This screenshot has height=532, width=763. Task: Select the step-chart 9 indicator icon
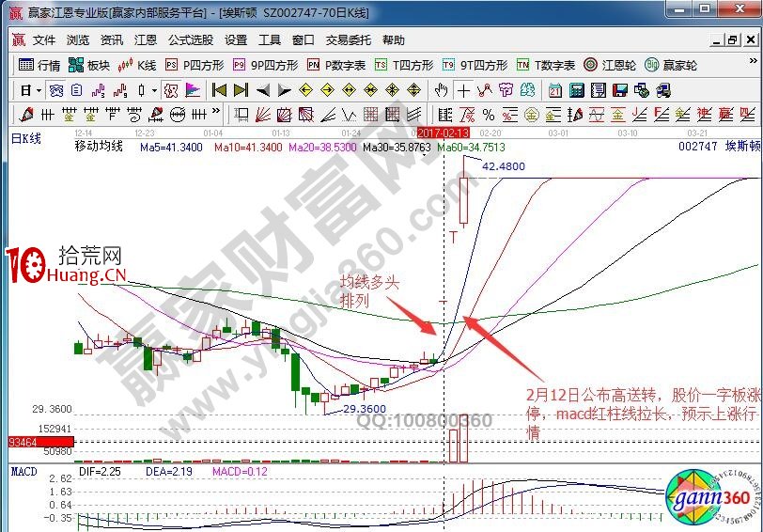120,90
